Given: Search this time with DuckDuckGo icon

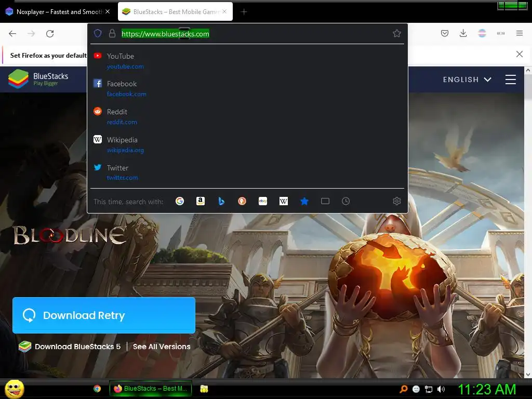Looking at the screenshot, I should [242, 201].
